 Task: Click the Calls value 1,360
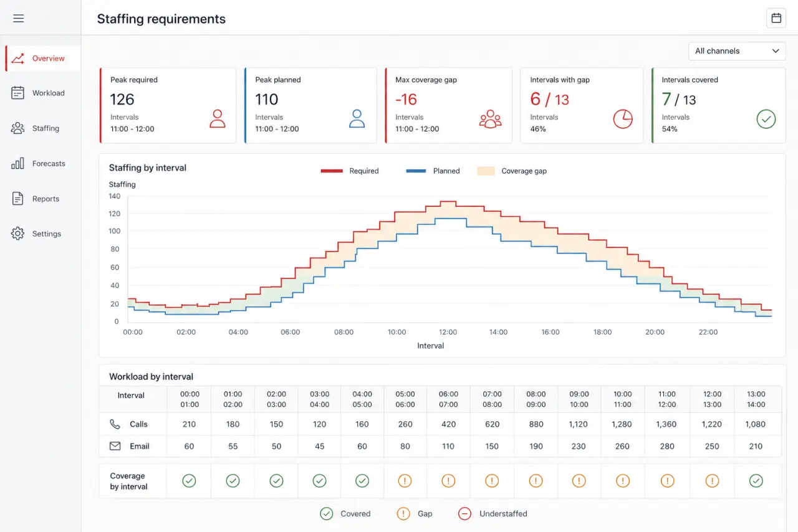(667, 424)
